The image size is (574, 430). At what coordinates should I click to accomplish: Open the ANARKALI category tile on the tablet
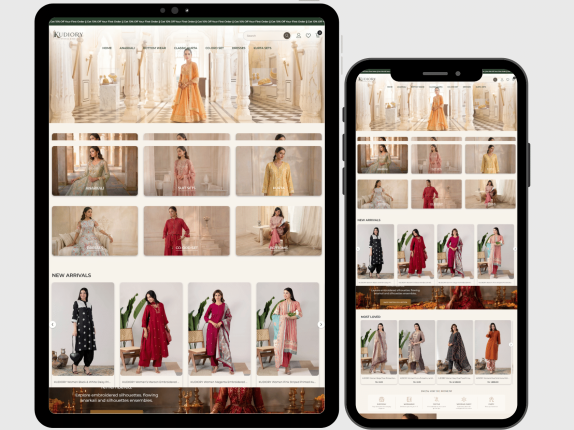[x=95, y=171]
